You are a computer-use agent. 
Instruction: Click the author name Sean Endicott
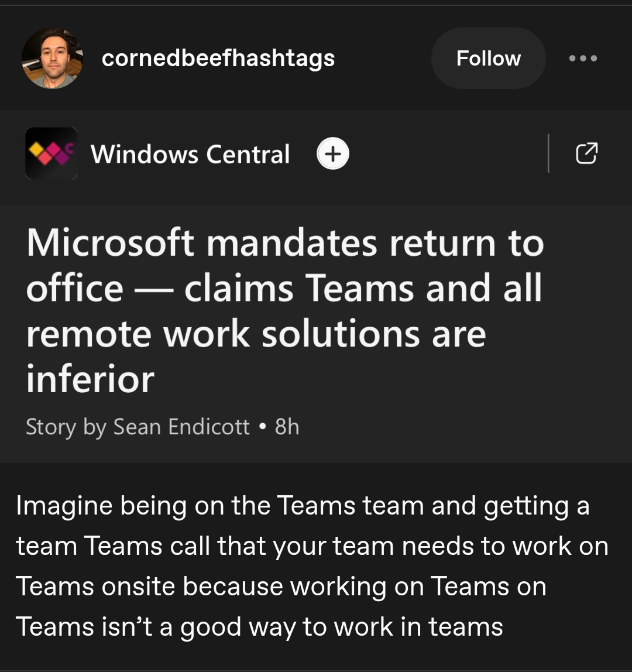[181, 427]
